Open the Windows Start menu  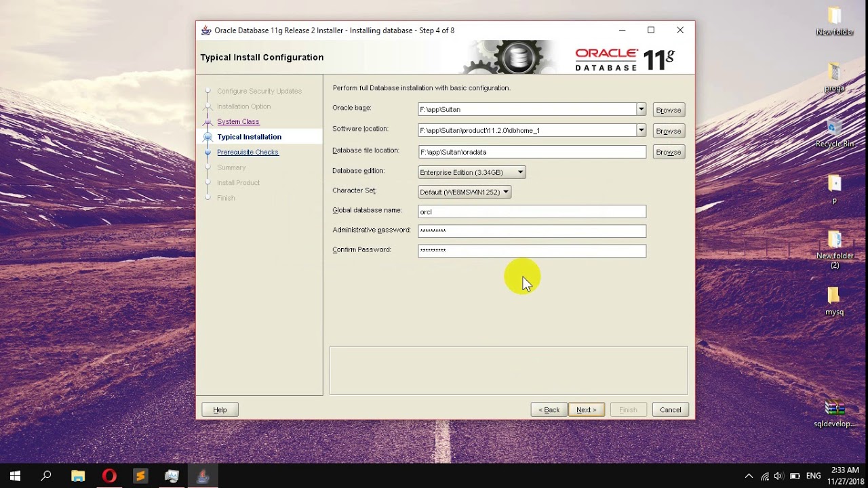click(x=15, y=476)
